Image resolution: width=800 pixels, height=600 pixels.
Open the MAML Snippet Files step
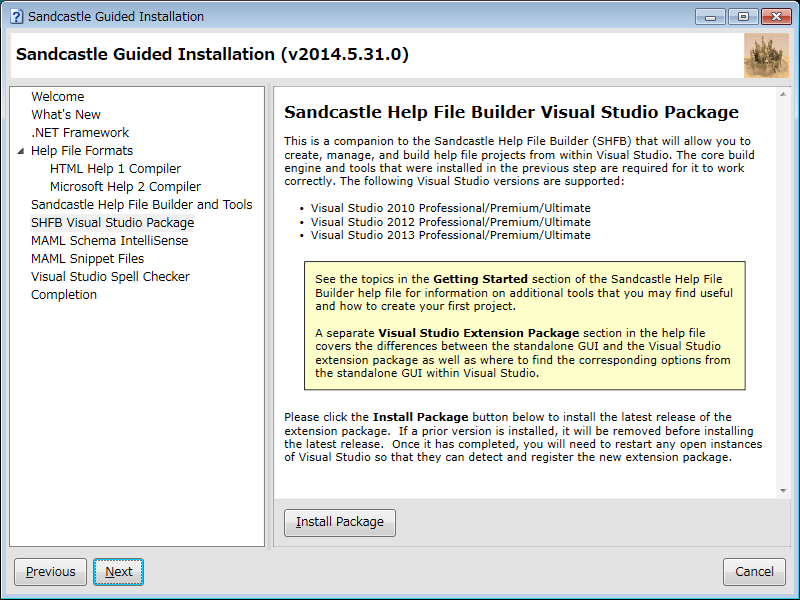pos(88,259)
